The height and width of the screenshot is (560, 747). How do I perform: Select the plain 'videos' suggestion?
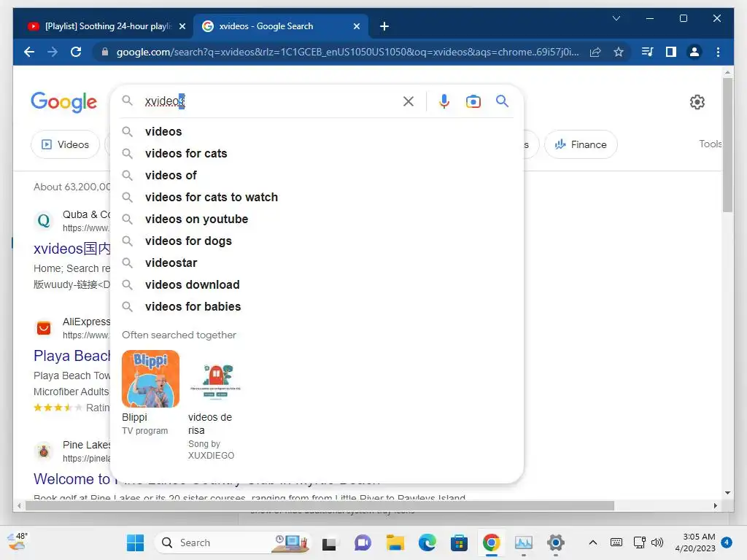coord(317,131)
